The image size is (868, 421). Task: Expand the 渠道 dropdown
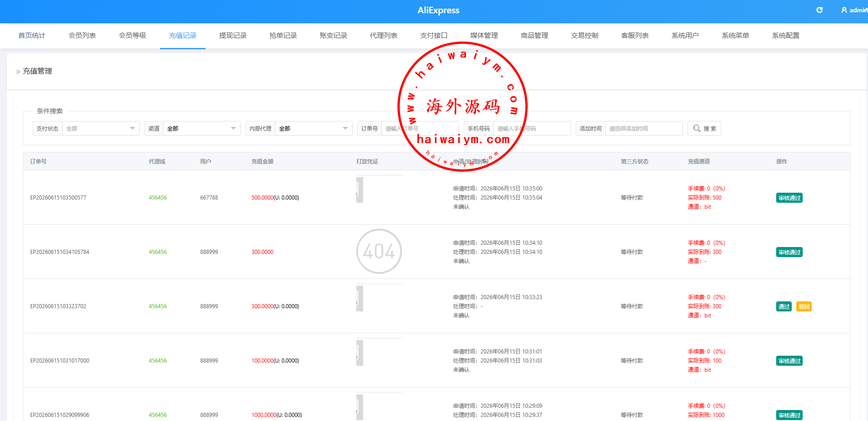coord(201,128)
